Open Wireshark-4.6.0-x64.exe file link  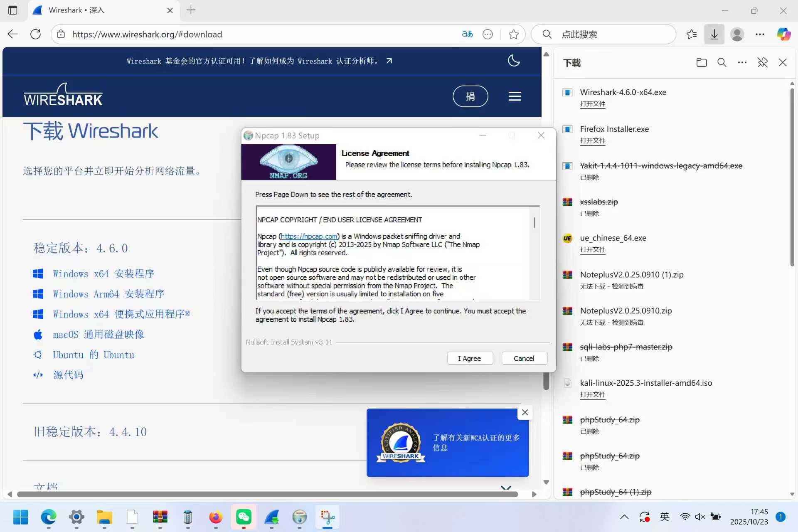coord(592,104)
